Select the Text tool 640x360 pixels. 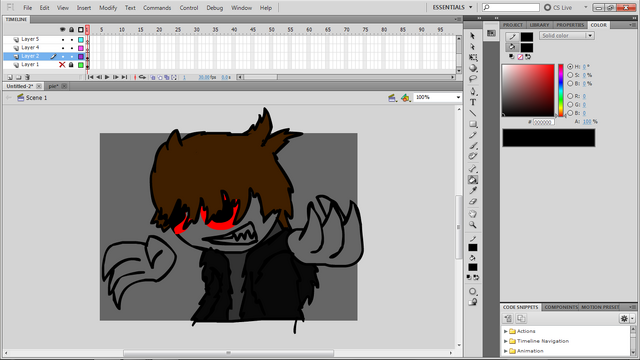click(473, 102)
